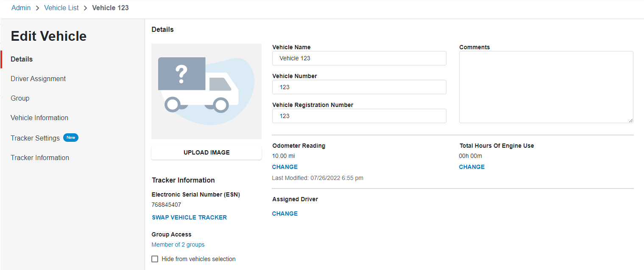Go to Vehicle Information section
The height and width of the screenshot is (270, 644).
click(39, 118)
